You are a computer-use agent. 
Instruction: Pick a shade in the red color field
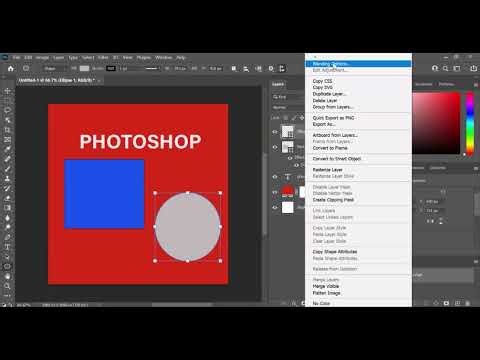tap(436, 123)
